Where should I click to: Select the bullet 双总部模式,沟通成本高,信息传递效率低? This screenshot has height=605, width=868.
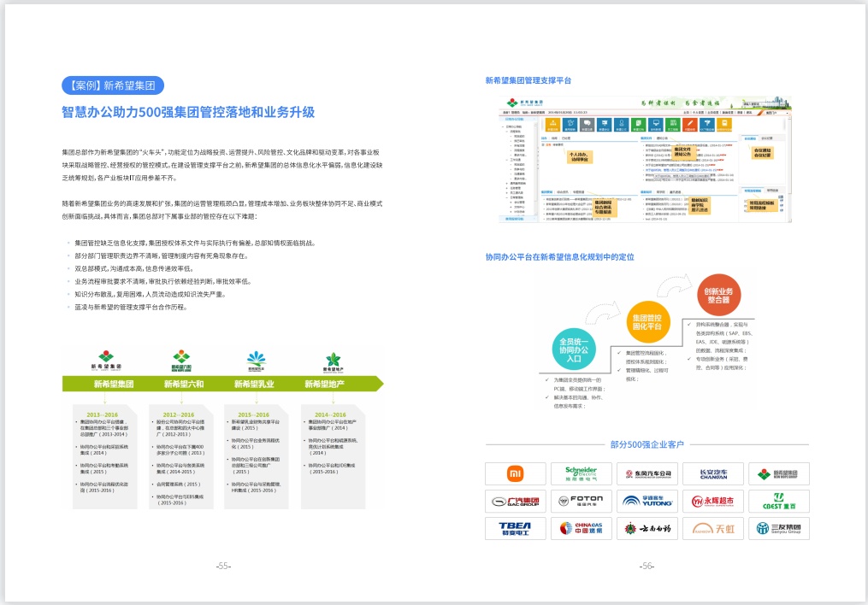pyautogui.click(x=134, y=269)
